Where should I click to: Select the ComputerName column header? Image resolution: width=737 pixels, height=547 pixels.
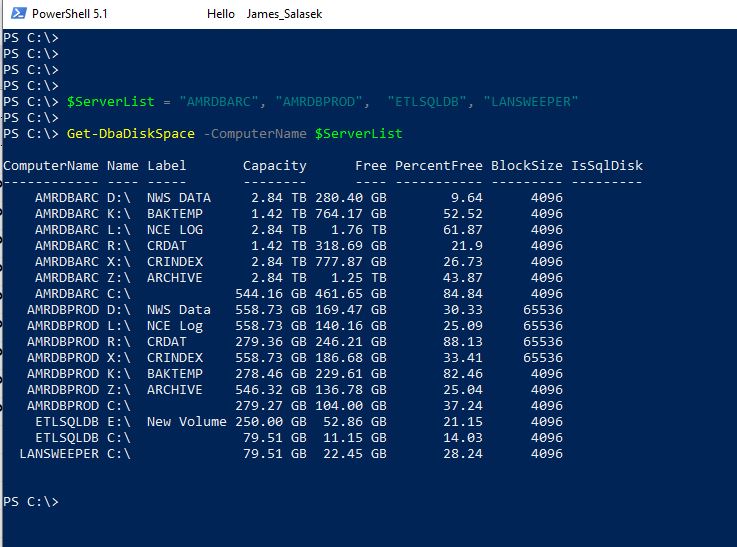(x=51, y=165)
